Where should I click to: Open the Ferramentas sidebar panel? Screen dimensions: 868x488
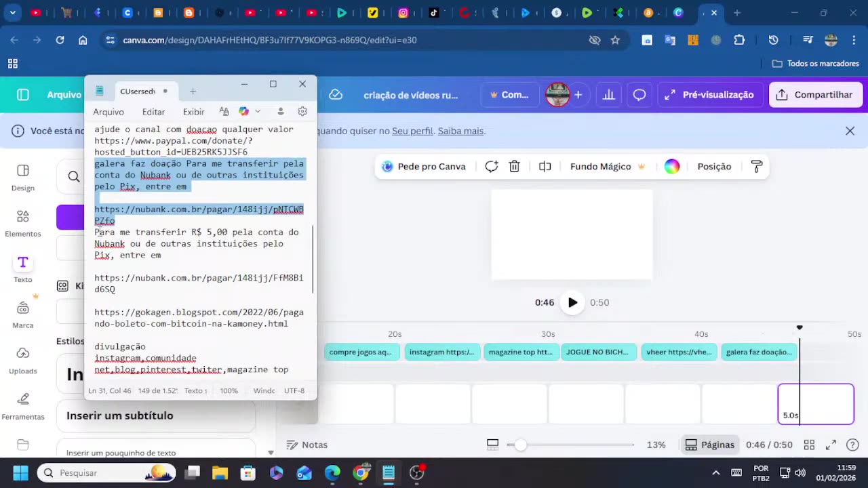(23, 407)
